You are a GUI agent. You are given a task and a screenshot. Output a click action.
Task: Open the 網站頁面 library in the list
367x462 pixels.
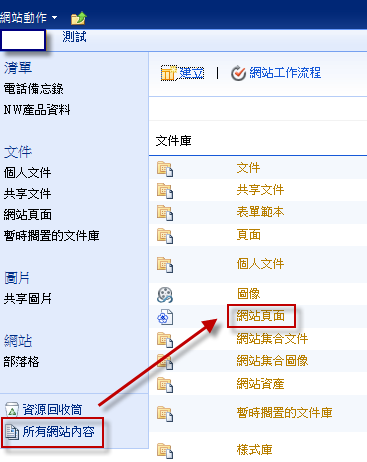(261, 315)
